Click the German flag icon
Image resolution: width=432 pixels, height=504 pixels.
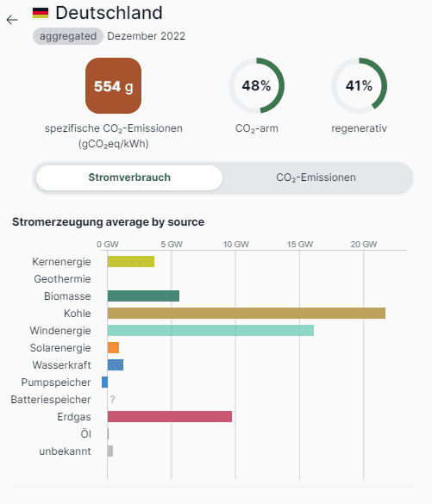pos(41,13)
